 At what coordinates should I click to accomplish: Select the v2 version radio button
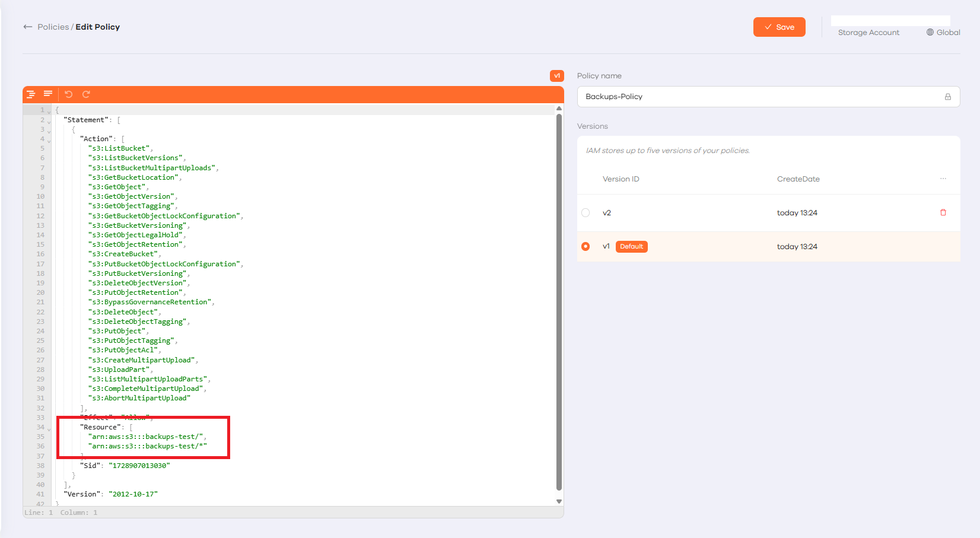tap(586, 213)
